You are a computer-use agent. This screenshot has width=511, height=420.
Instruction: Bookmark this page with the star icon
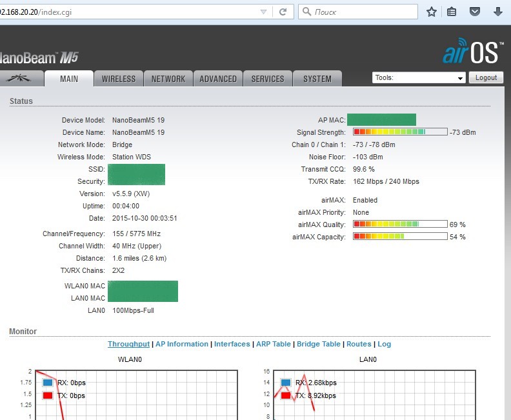pos(432,12)
